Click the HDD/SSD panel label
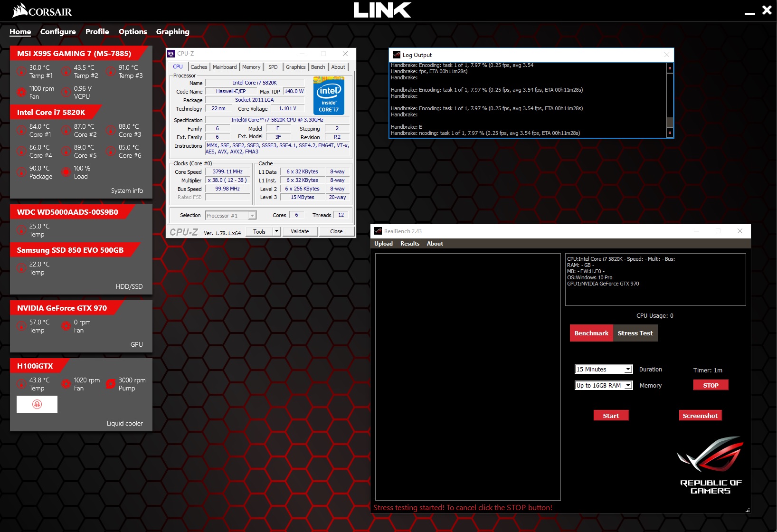The image size is (777, 532). tap(129, 286)
